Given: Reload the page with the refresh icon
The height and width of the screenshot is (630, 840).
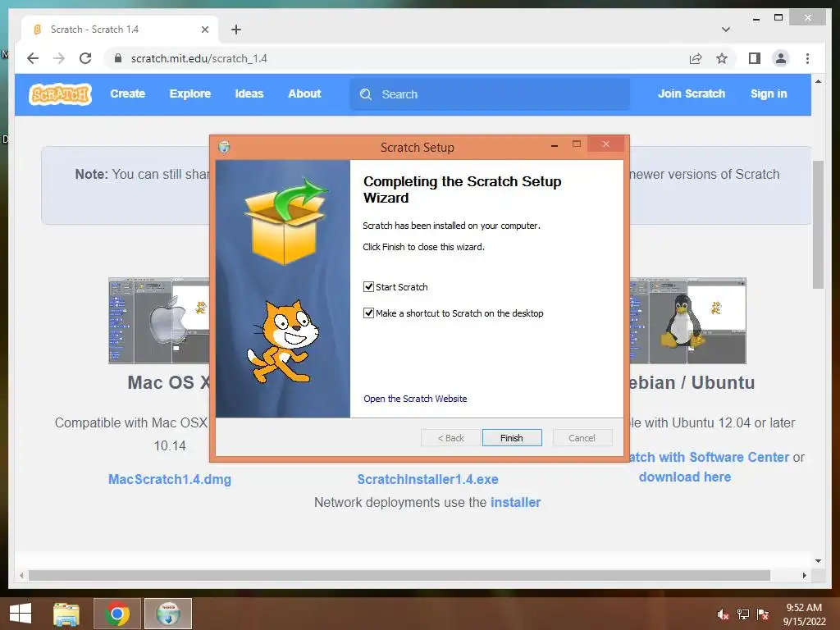Looking at the screenshot, I should point(85,58).
